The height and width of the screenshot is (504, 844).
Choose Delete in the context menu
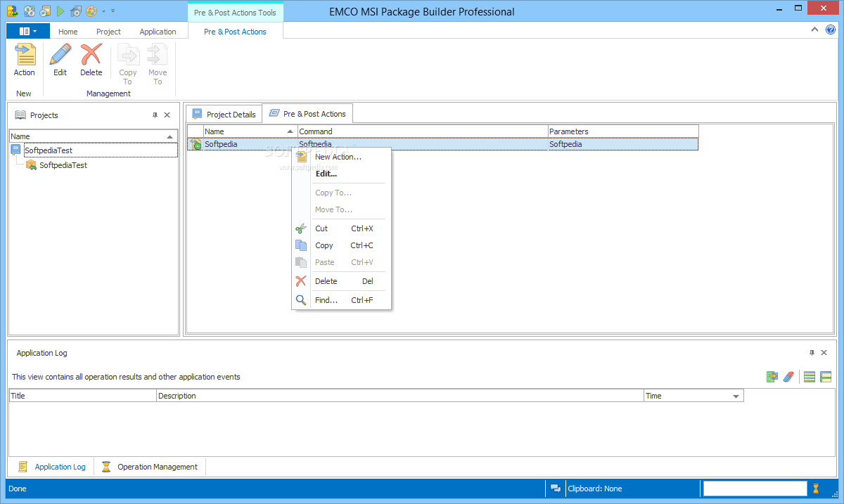tap(341, 281)
